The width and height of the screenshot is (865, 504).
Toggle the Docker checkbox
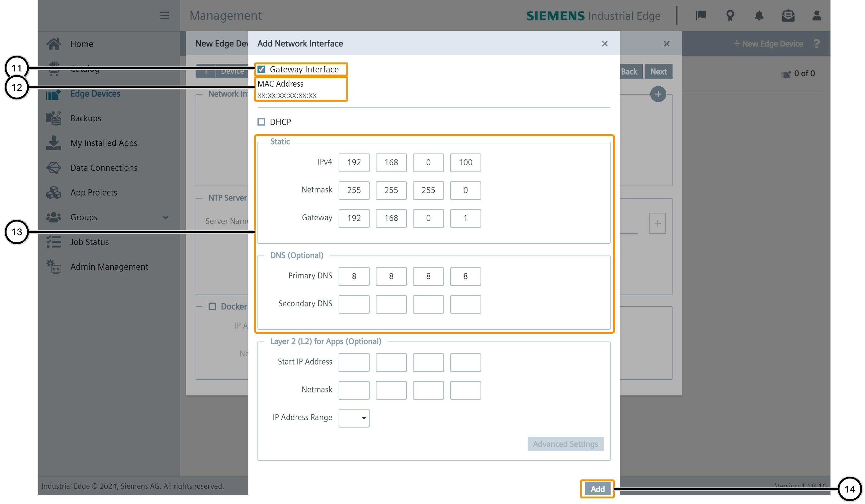pos(212,306)
